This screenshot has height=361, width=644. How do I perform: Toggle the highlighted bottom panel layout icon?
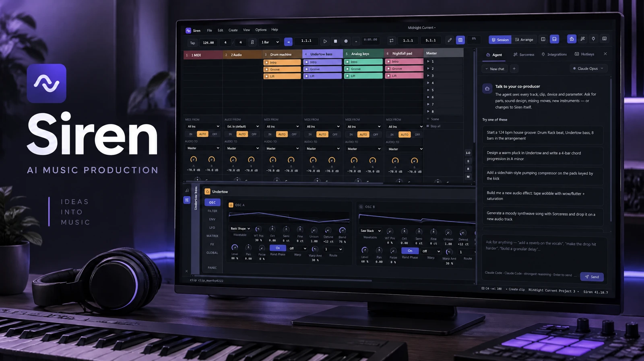[x=554, y=39]
